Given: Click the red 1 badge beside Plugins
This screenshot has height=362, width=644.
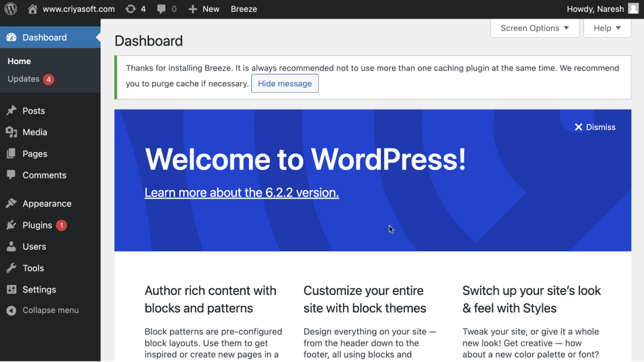Looking at the screenshot, I should (x=61, y=225).
